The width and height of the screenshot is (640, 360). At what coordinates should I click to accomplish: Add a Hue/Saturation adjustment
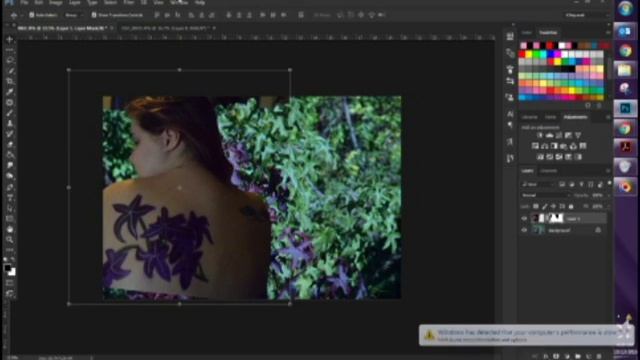coord(535,146)
